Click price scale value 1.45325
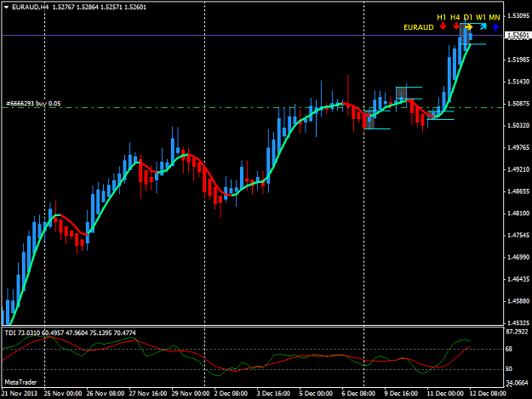Viewport: 532px width, 399px height. point(518,322)
